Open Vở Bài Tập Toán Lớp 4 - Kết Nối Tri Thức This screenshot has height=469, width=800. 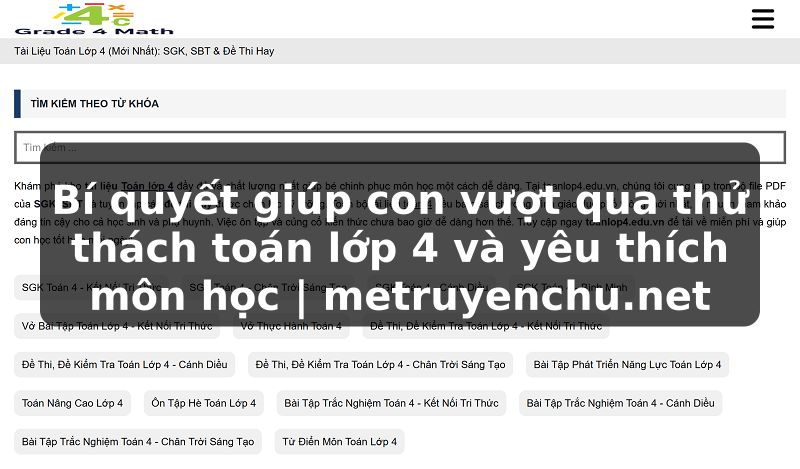[117, 326]
